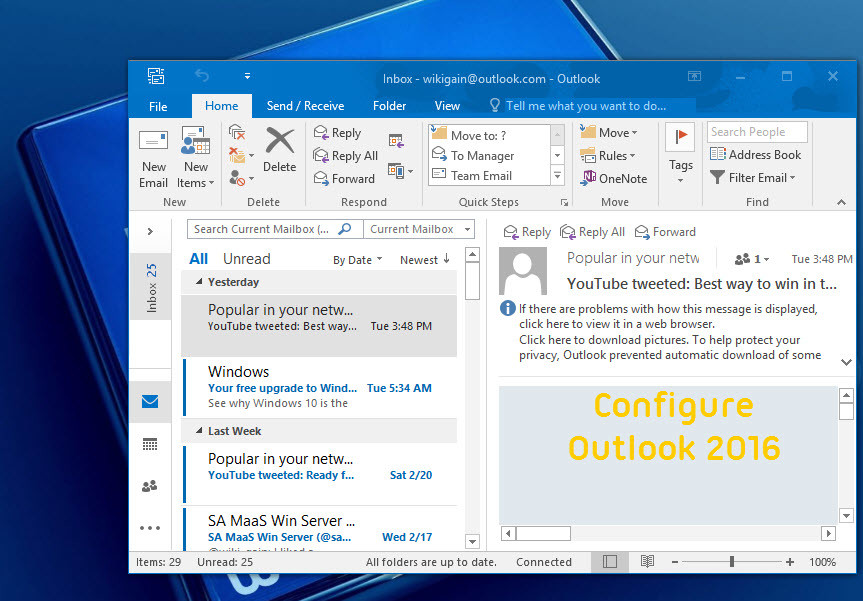Forward the YouTube message
863x601 pixels.
tap(664, 231)
